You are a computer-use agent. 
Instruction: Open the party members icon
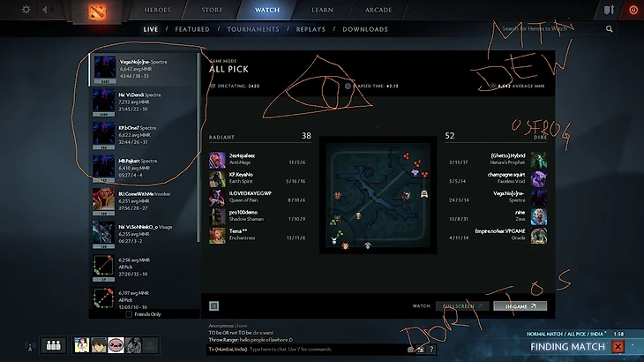(54, 345)
